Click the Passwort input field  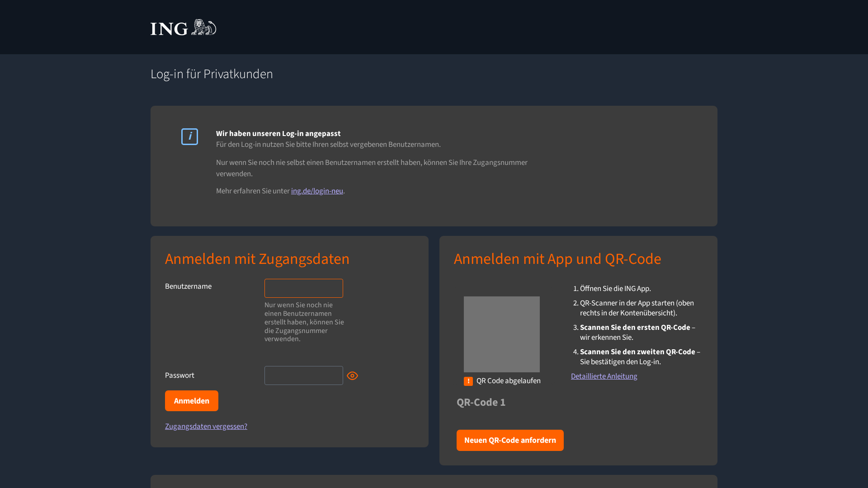(304, 375)
